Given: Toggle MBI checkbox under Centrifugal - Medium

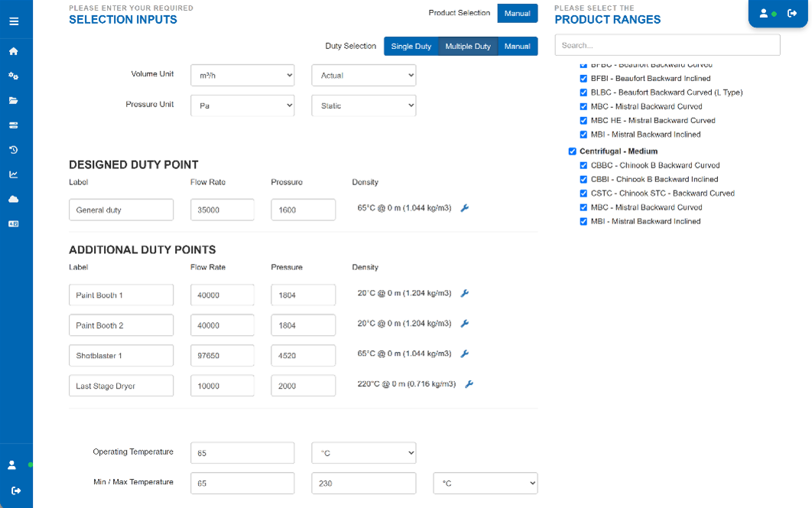Looking at the screenshot, I should 583,221.
